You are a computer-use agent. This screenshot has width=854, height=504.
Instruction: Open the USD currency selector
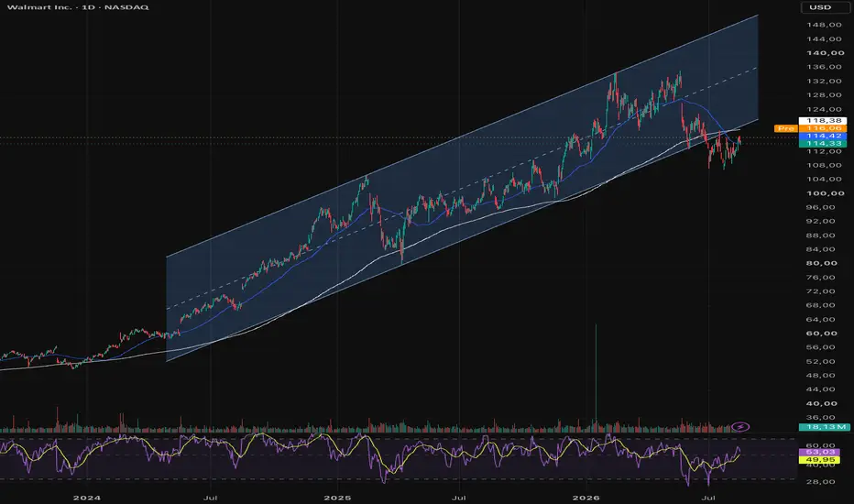point(820,7)
